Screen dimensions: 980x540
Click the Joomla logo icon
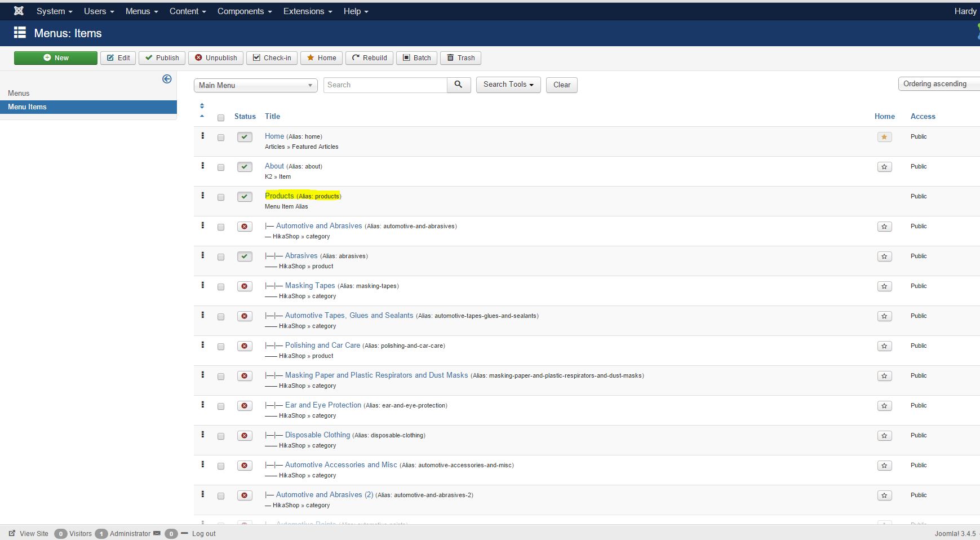point(19,11)
